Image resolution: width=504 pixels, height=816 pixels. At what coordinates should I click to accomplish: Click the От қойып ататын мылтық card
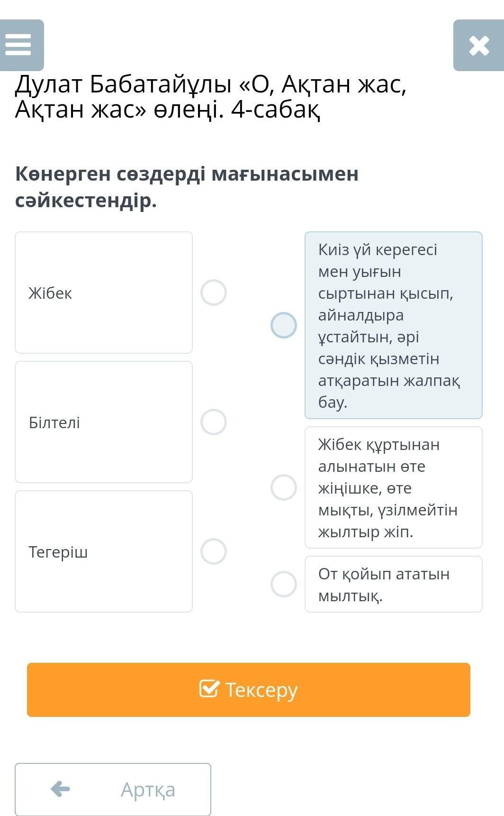393,584
